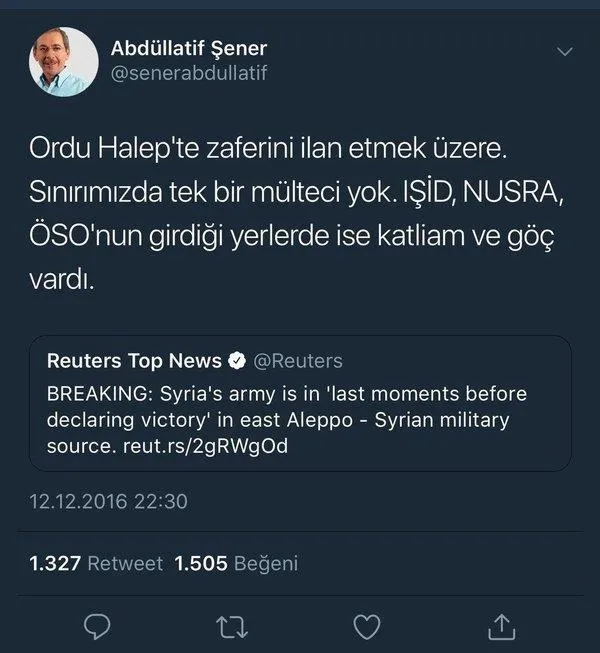Click "source." in the quoted Reuters tweet

[77, 446]
